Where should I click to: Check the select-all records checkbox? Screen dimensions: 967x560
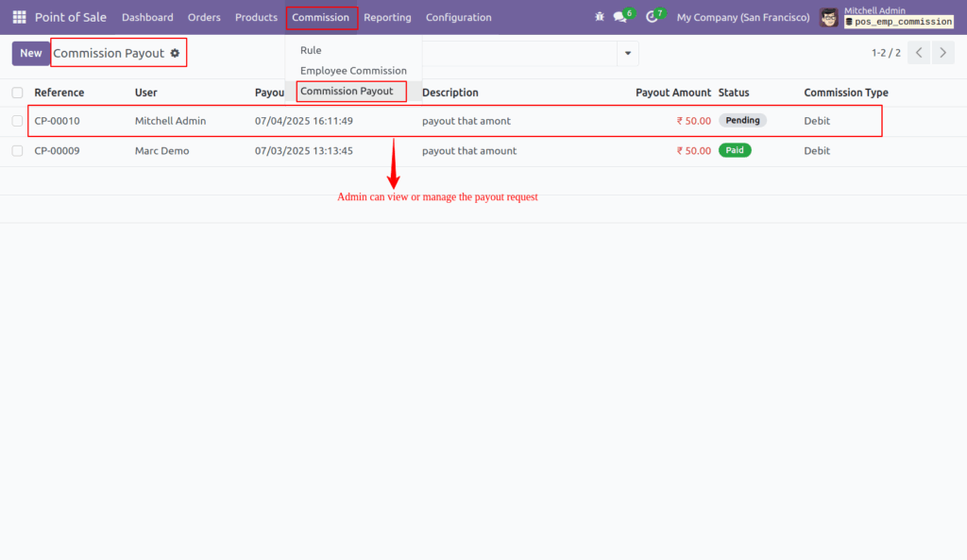click(x=16, y=92)
